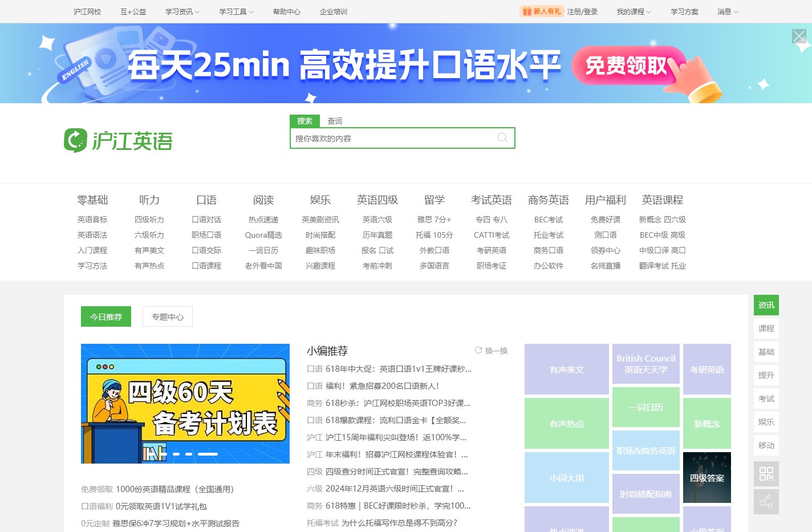Click the 沪江英语 logo
This screenshot has height=532, width=812.
pyautogui.click(x=118, y=140)
